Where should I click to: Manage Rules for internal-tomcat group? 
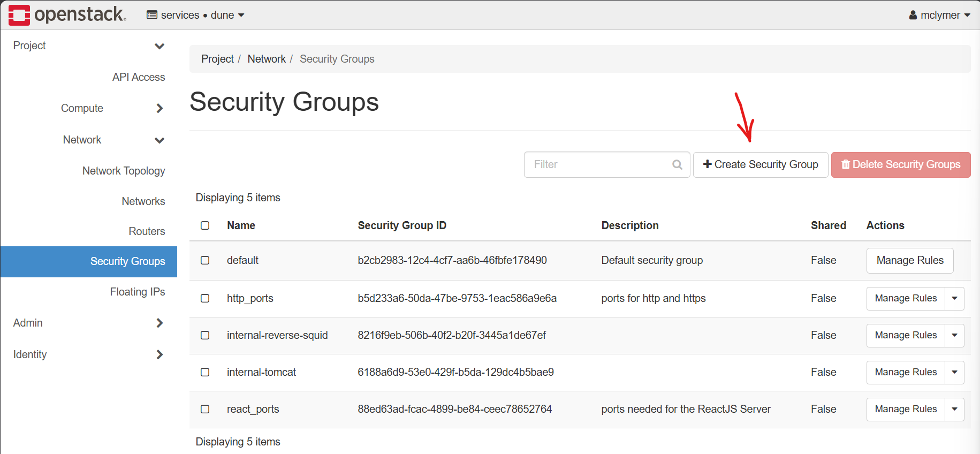coord(906,372)
